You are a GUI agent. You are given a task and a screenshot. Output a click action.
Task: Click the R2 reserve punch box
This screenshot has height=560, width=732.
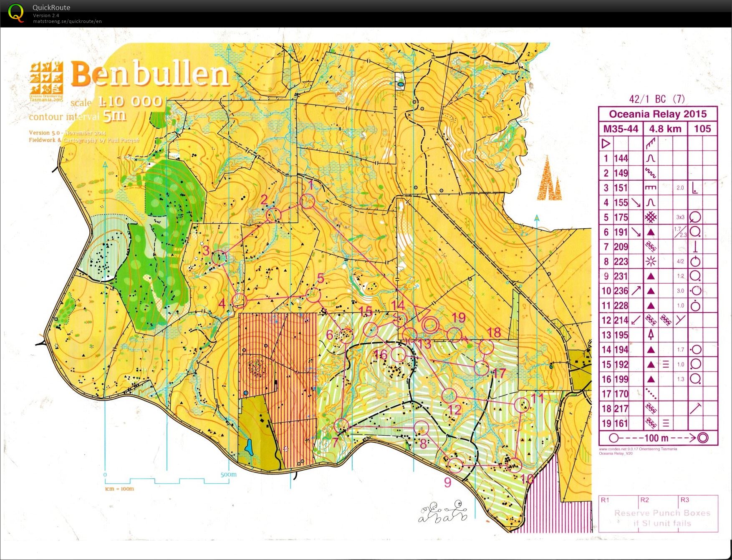pos(658,513)
